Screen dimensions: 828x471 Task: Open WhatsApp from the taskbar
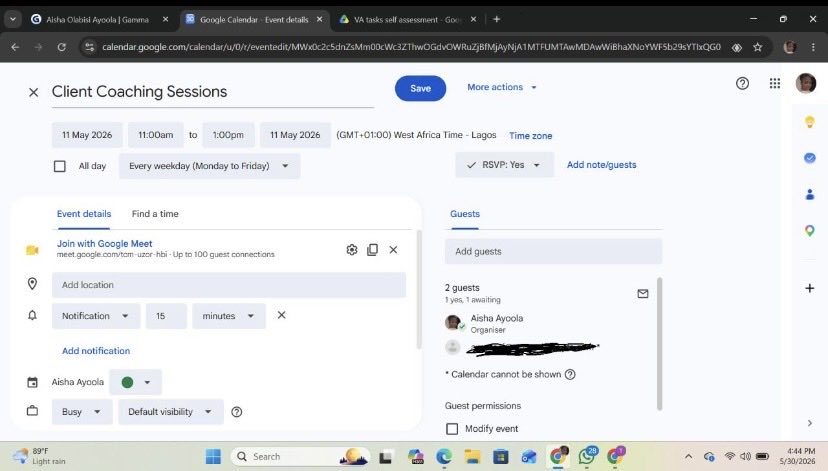point(587,456)
